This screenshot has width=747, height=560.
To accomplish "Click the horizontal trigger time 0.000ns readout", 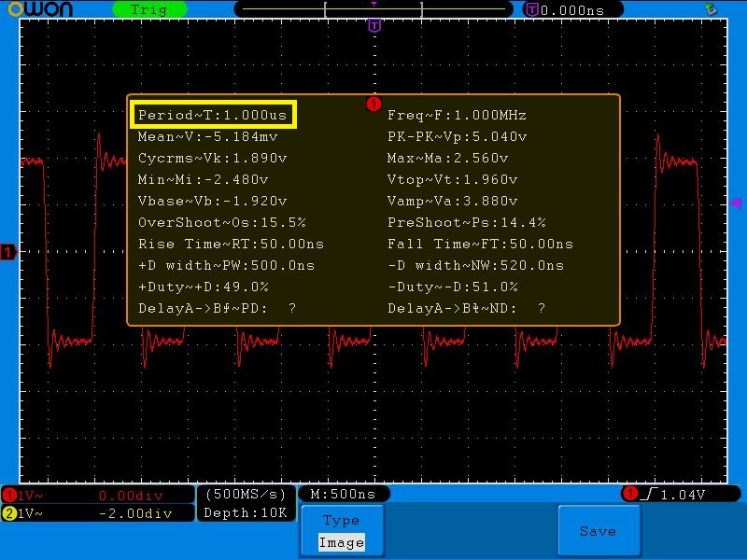I will coord(572,10).
